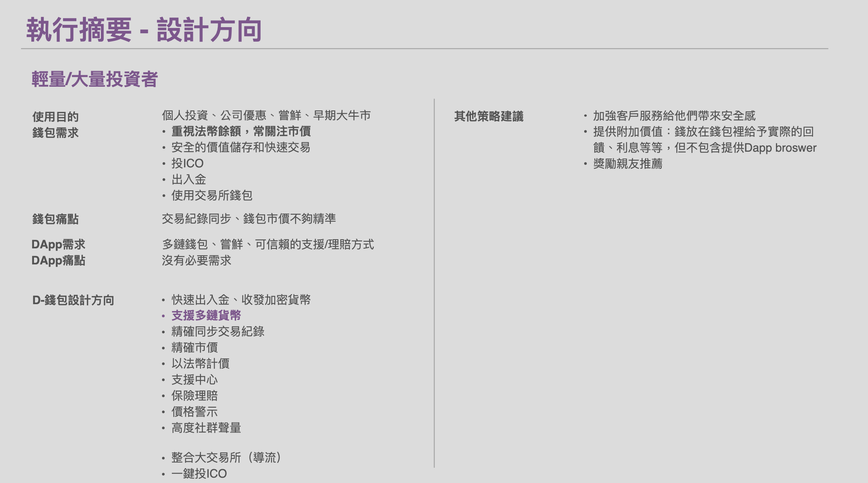Select the 一鍵投ICO bullet
The width and height of the screenshot is (868, 483).
199,474
